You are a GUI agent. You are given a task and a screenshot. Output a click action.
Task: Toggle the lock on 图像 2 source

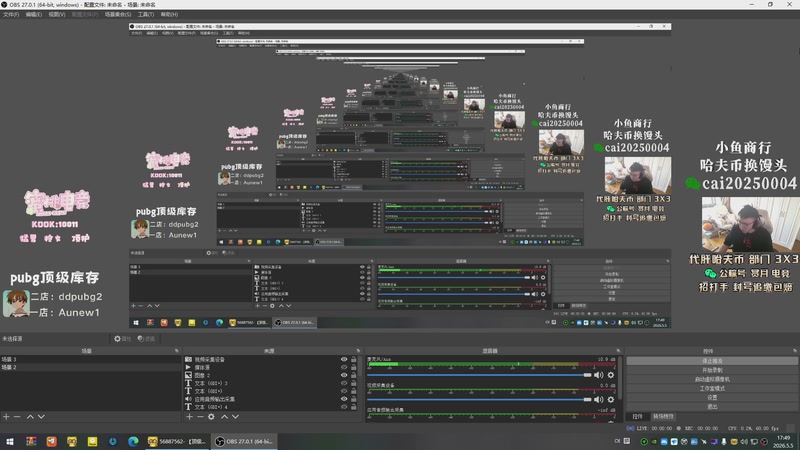354,375
